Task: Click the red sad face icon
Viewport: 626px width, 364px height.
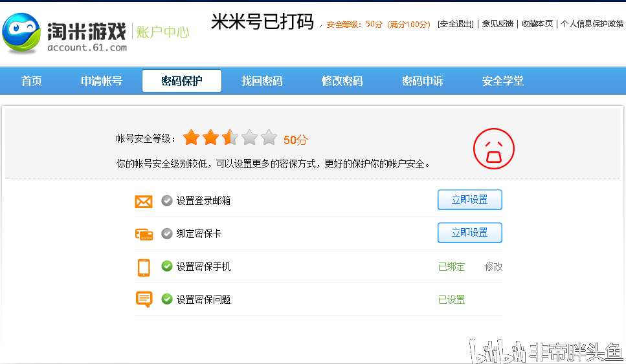Action: 494,149
